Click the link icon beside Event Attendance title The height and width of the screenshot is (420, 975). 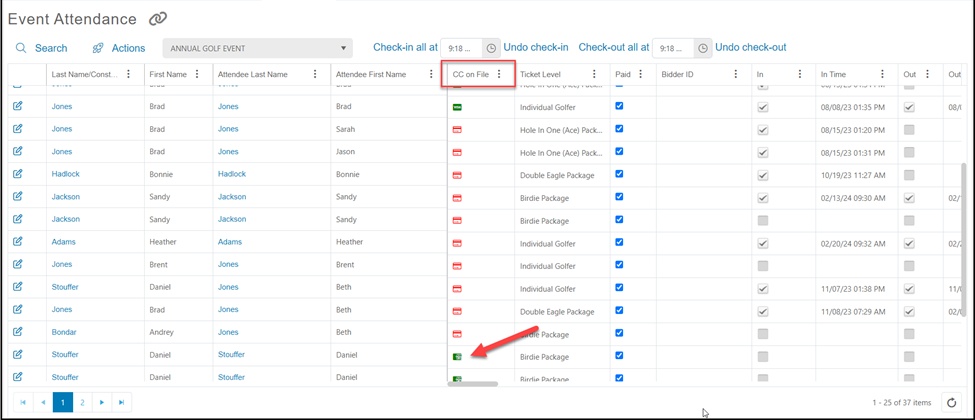point(158,19)
